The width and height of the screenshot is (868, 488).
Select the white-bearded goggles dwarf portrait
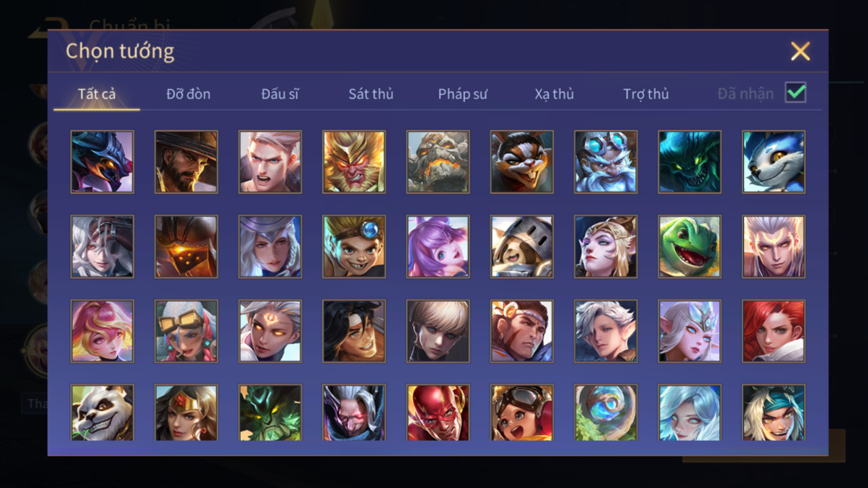[605, 162]
